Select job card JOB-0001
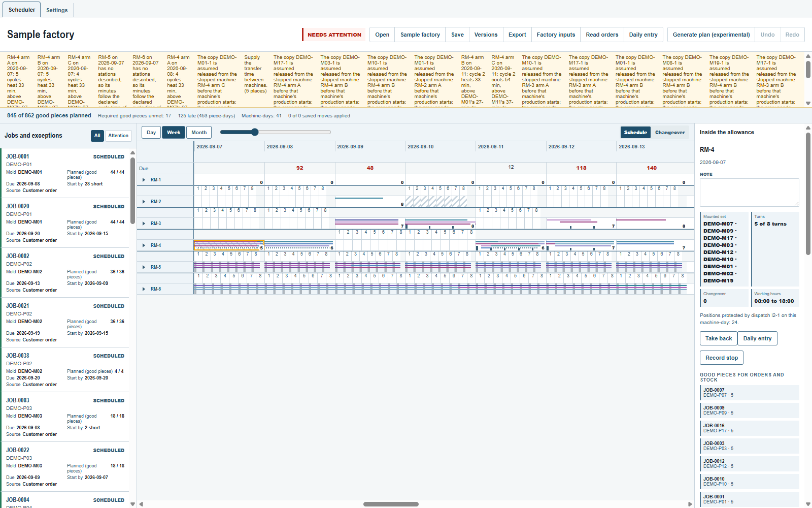Viewport: 812px width, 508px height. coord(65,173)
